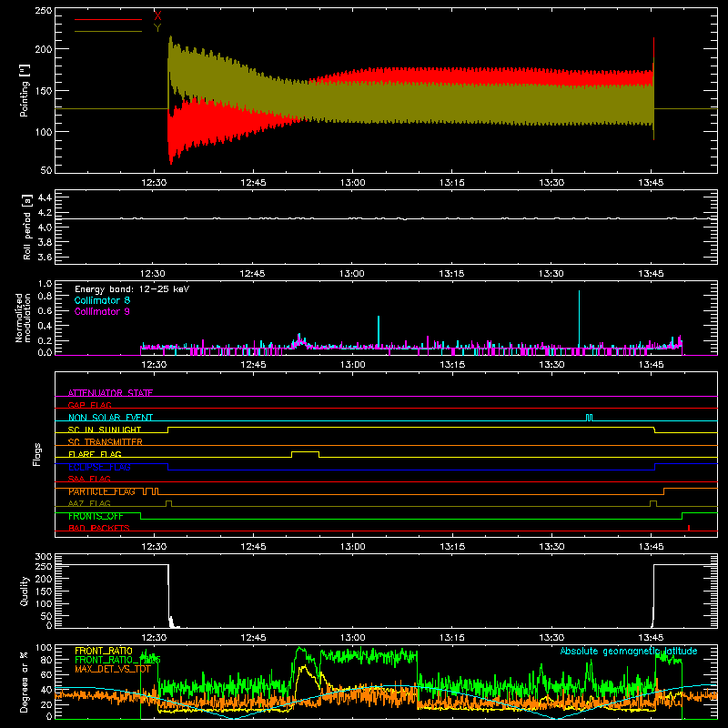Select the FLARE_FLAG label
Screen dimensions: 728x728
click(95, 454)
